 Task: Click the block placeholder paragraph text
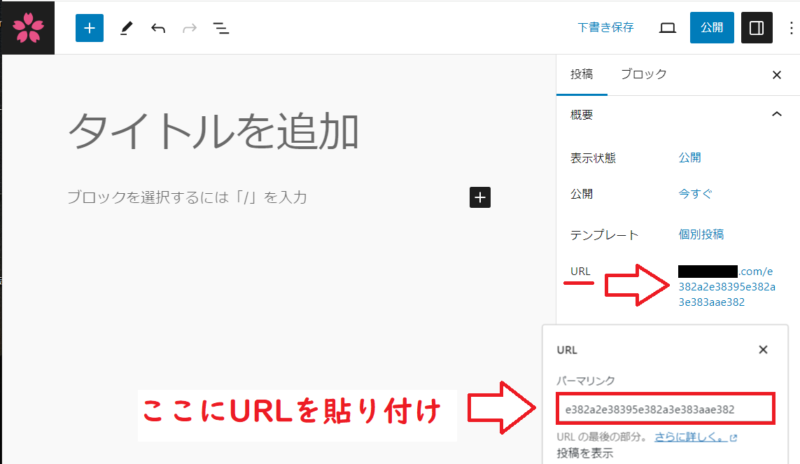[x=187, y=197]
